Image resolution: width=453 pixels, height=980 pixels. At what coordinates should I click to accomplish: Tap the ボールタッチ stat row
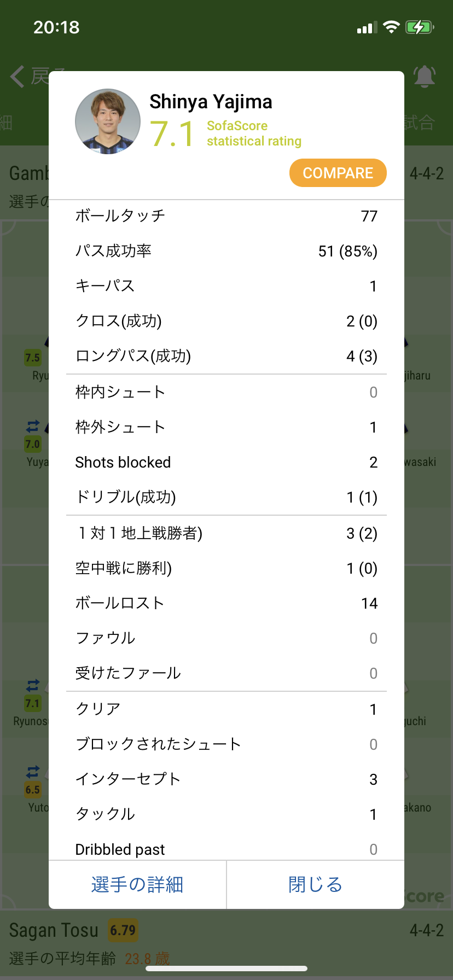click(x=226, y=216)
